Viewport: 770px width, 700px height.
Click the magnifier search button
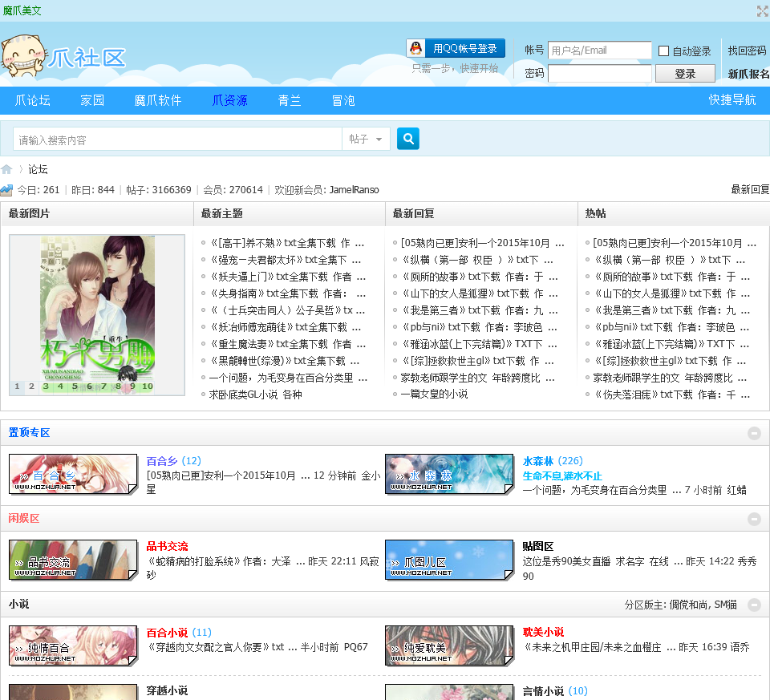point(407,139)
